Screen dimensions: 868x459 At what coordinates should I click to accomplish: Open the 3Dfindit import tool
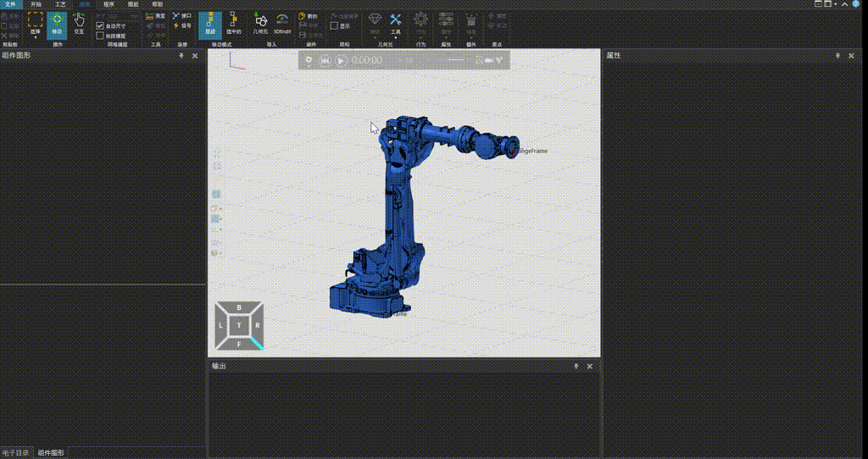282,25
